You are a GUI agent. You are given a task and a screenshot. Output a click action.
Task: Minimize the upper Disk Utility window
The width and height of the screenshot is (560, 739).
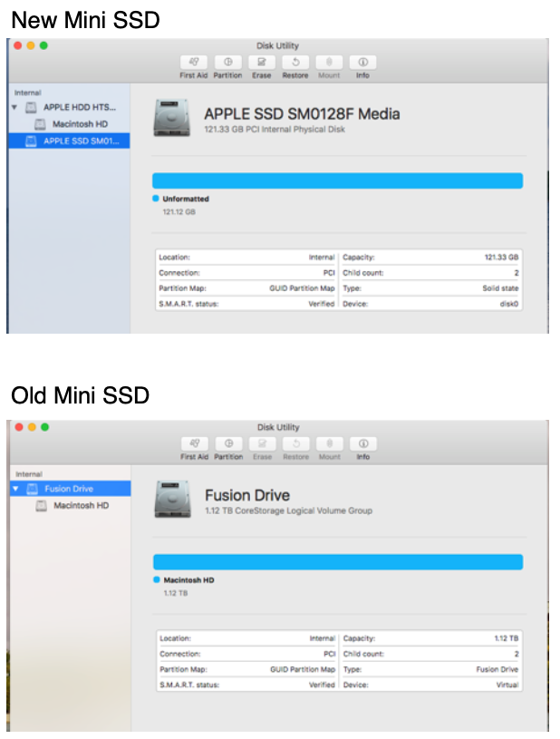tap(31, 45)
